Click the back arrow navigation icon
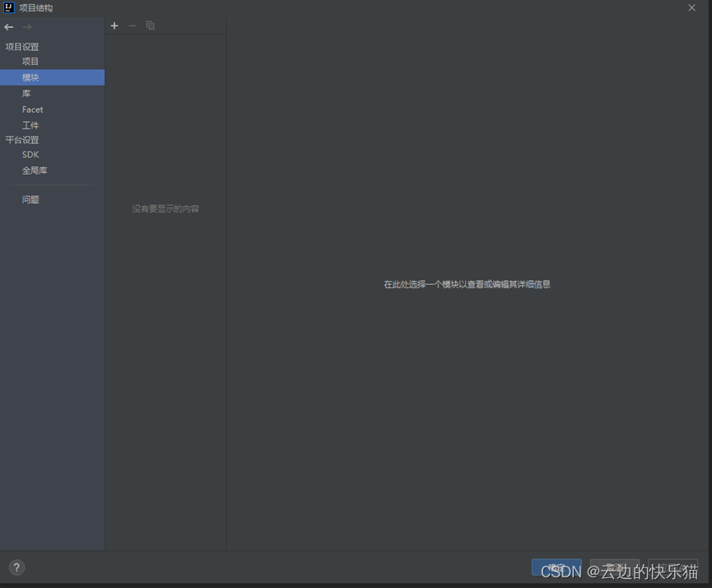The height and width of the screenshot is (588, 712). pyautogui.click(x=8, y=27)
